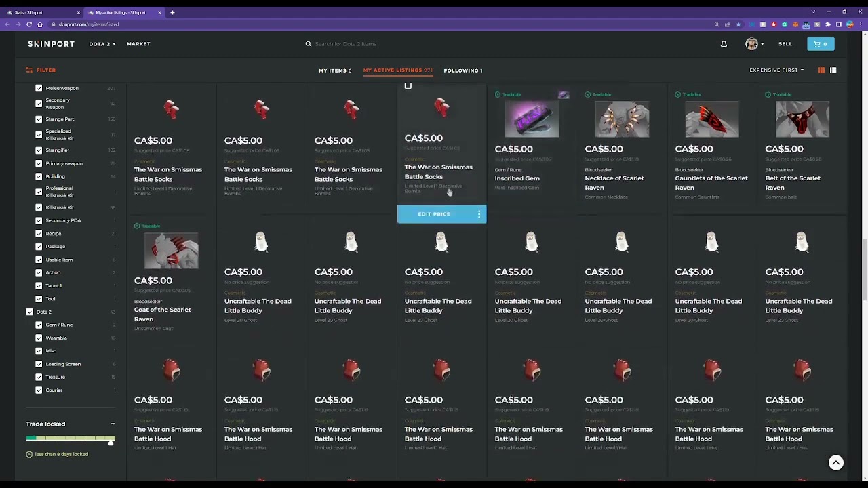Toggle the Gem / Rune checkbox
This screenshot has height=488, width=868.
(x=39, y=325)
